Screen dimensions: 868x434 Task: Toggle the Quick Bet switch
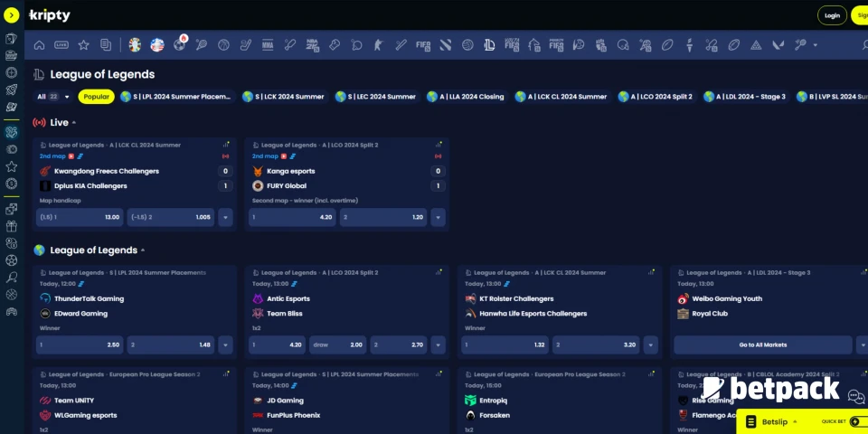tap(859, 422)
